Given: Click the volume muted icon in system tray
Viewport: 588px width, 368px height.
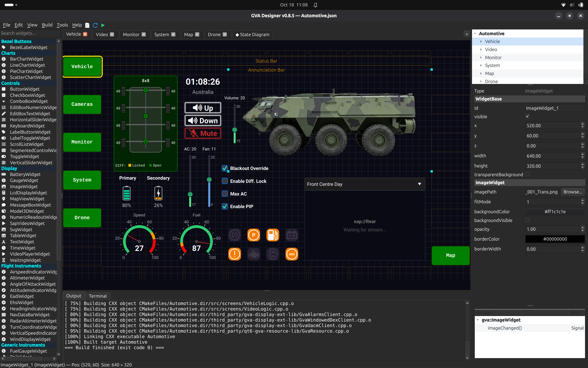Looking at the screenshot, I should tap(572, 5).
